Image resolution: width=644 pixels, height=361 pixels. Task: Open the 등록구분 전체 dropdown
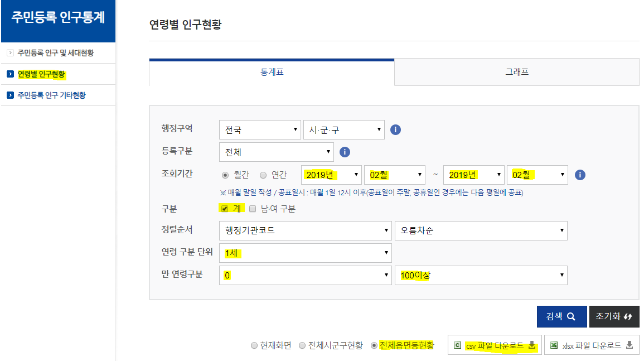pos(277,152)
